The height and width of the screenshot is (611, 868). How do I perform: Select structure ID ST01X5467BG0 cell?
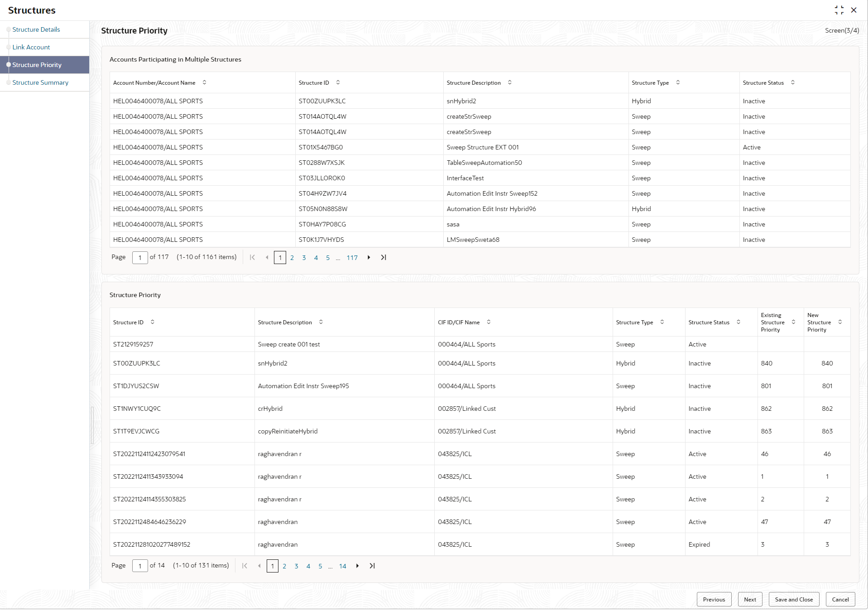point(369,147)
